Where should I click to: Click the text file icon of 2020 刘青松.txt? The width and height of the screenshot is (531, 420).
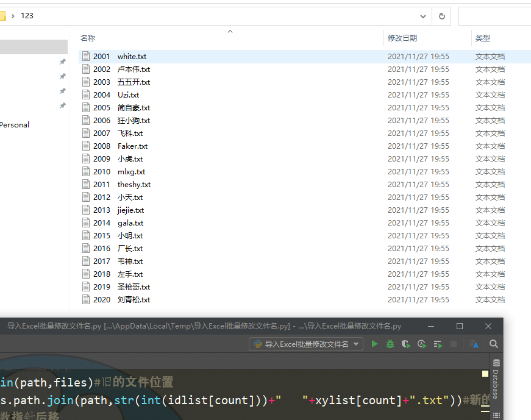[x=86, y=299]
